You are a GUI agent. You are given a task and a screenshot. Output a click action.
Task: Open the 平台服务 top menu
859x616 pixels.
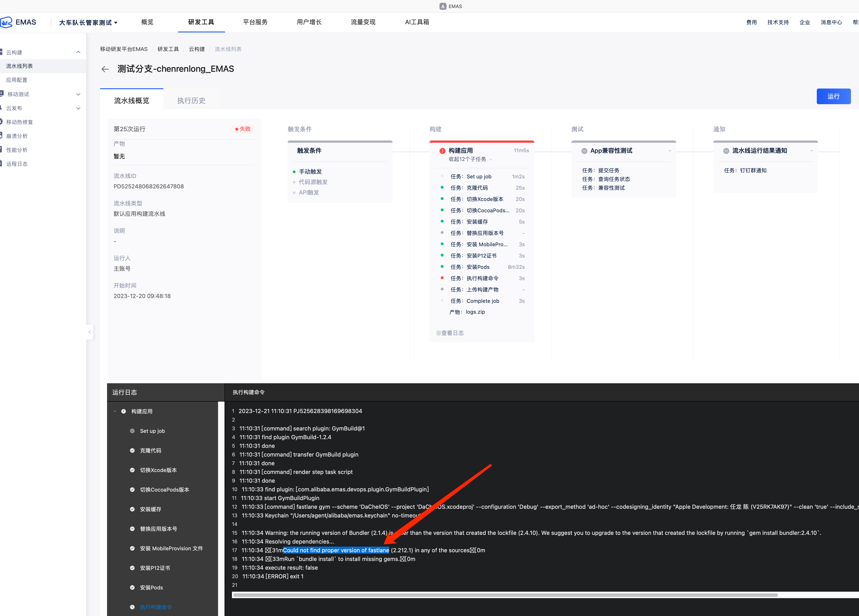tap(255, 22)
